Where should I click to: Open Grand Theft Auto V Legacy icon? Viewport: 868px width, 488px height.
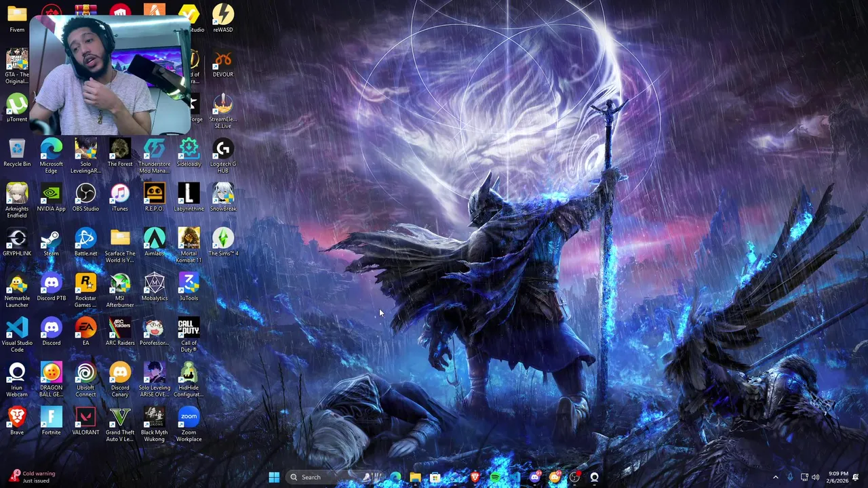click(x=120, y=424)
